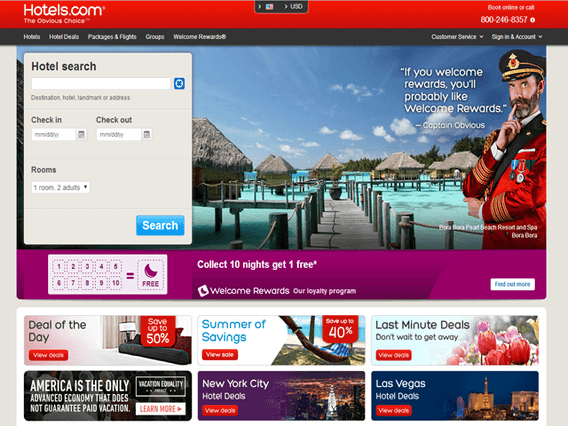Click the Check out date field
Viewport: 568px width, 426px height.
pyautogui.click(x=118, y=134)
